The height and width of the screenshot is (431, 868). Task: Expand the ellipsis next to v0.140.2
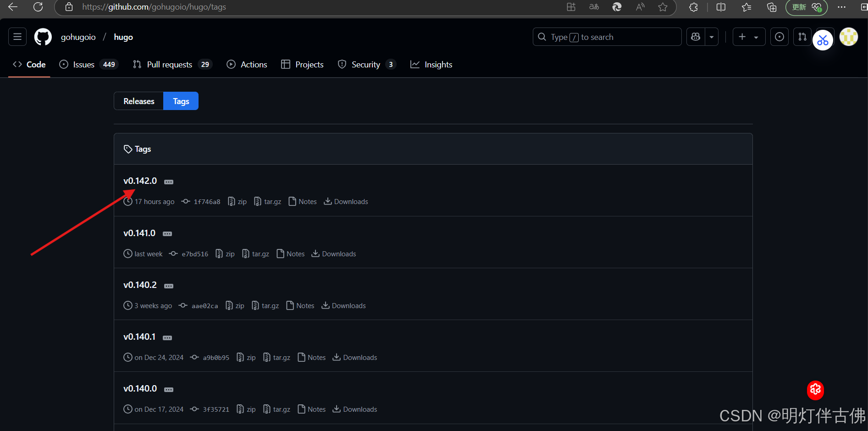tap(169, 286)
